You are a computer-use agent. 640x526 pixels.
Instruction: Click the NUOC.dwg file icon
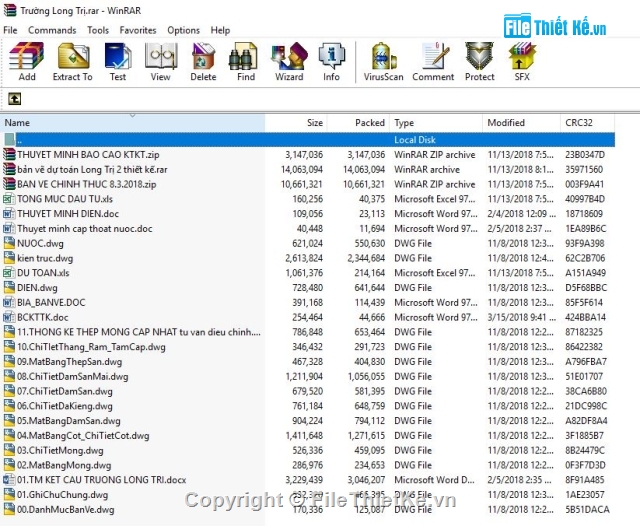[9, 243]
